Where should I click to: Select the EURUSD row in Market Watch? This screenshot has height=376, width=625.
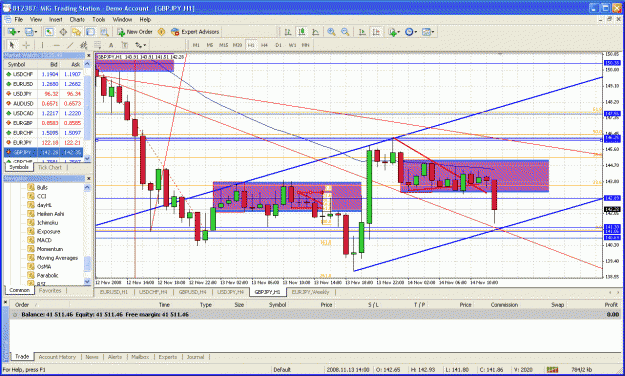tap(43, 84)
